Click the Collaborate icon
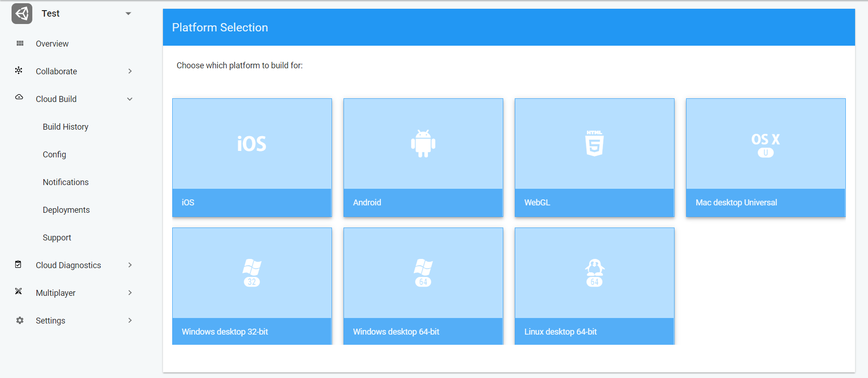The width and height of the screenshot is (868, 378). 19,71
